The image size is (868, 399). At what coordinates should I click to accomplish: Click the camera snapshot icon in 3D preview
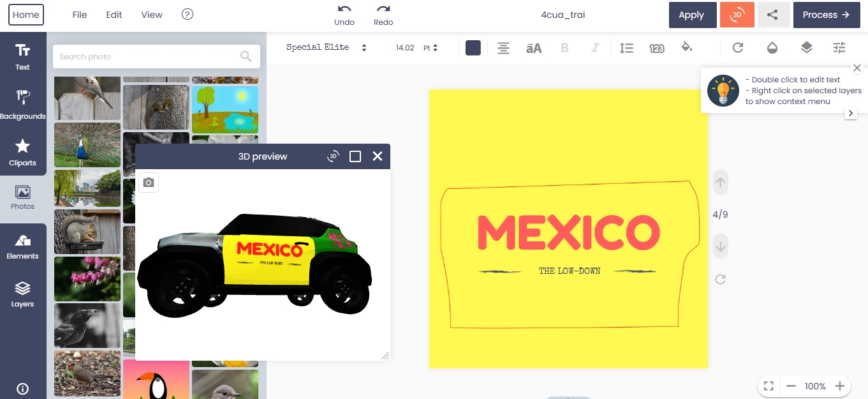(x=149, y=183)
